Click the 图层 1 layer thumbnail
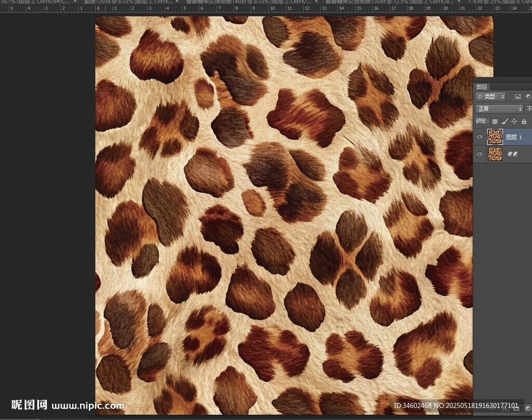The image size is (532, 420). click(x=495, y=137)
